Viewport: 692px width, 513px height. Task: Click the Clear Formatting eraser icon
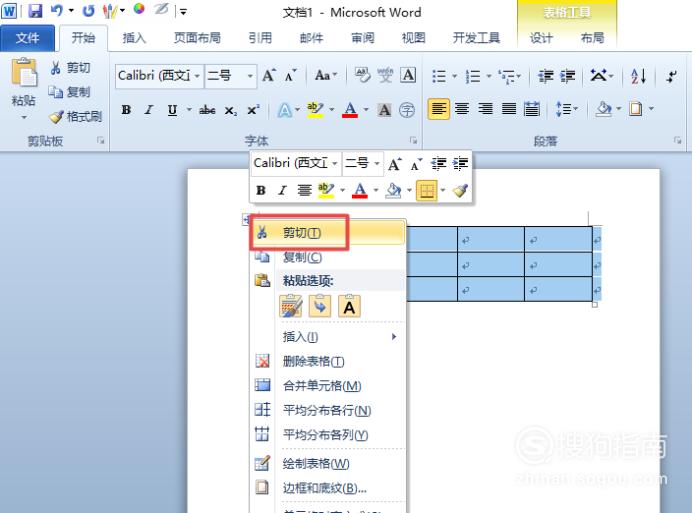(x=362, y=75)
